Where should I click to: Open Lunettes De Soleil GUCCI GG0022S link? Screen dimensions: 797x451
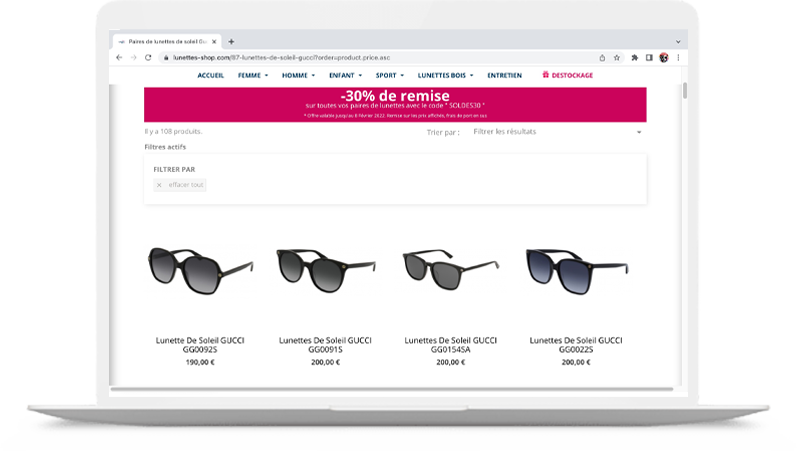point(576,345)
